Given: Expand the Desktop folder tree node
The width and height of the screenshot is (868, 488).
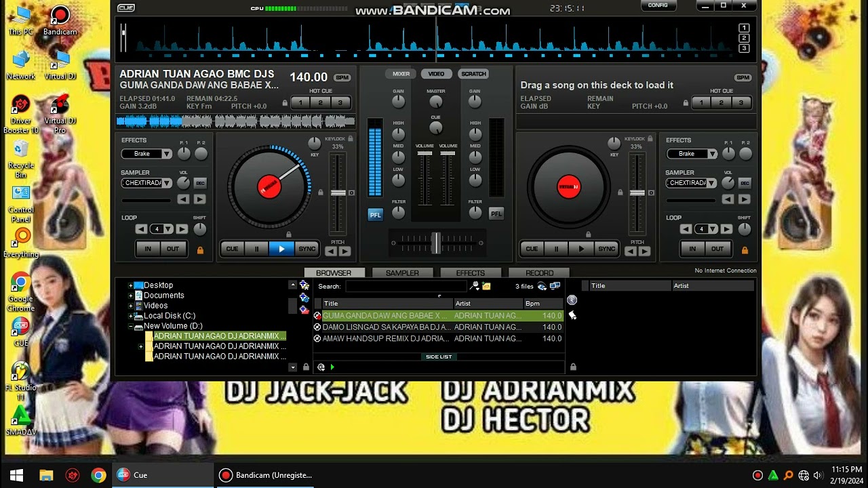Looking at the screenshot, I should coord(130,285).
